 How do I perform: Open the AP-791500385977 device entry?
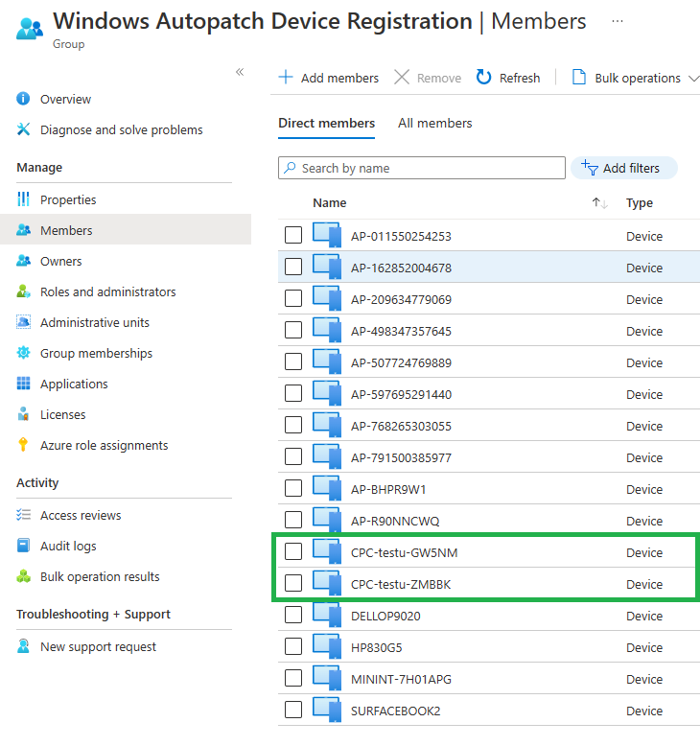pos(401,457)
